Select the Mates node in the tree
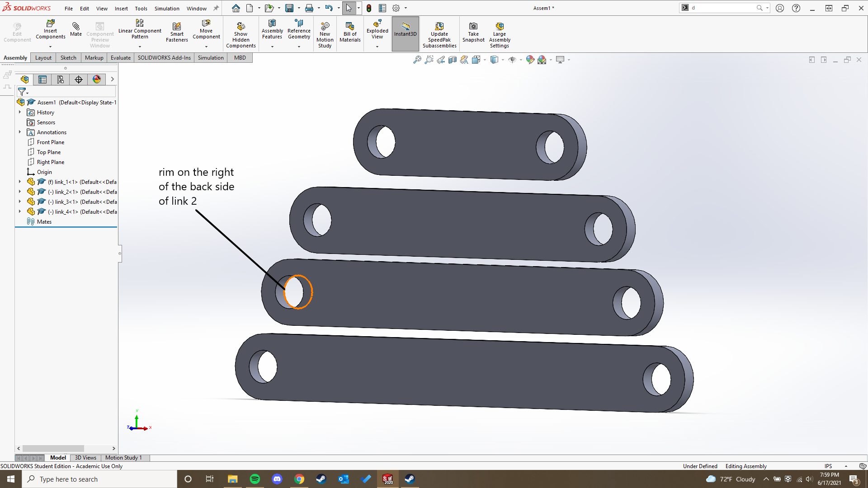Image resolution: width=868 pixels, height=488 pixels. 44,221
